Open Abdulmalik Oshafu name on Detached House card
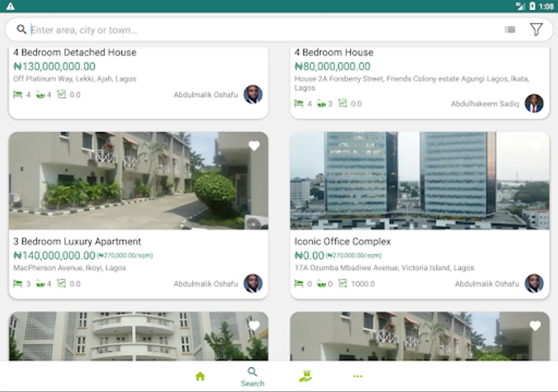The height and width of the screenshot is (392, 558). click(206, 95)
